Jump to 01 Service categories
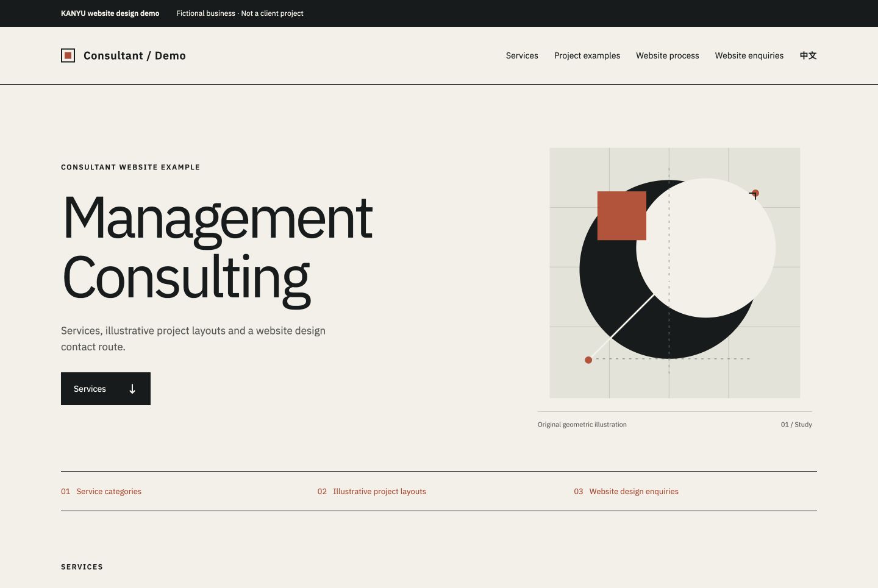This screenshot has width=878, height=588. [x=101, y=491]
